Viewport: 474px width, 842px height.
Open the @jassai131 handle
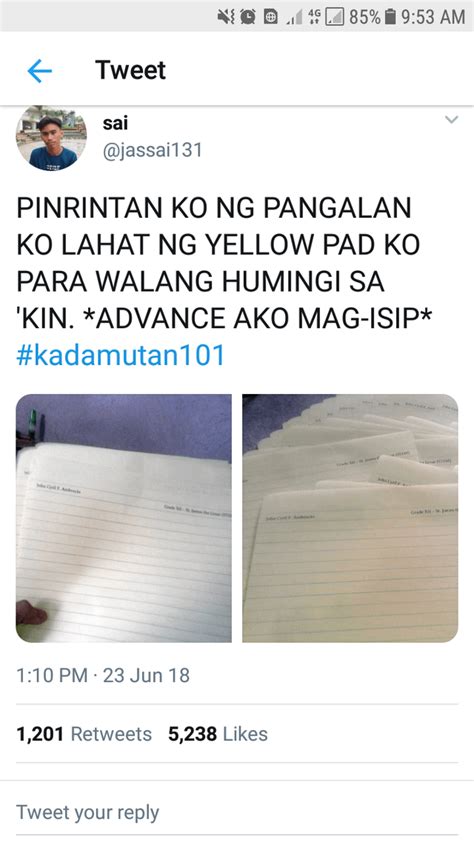(x=152, y=150)
